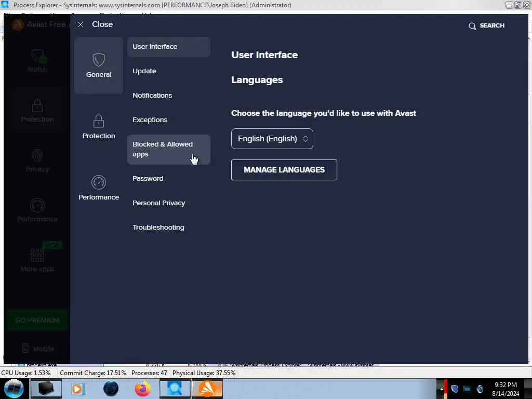The width and height of the screenshot is (532, 399).
Task: Click Commit Charge in the status bar
Action: coord(93,373)
